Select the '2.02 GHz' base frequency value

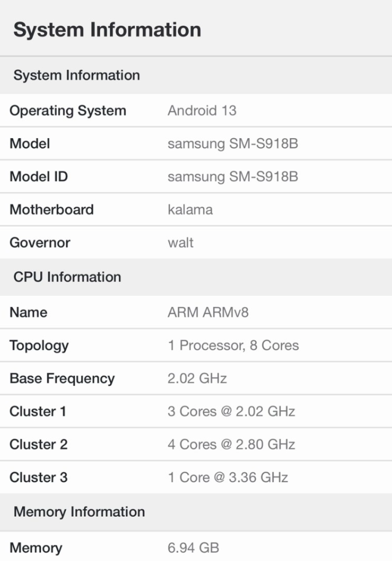(197, 378)
